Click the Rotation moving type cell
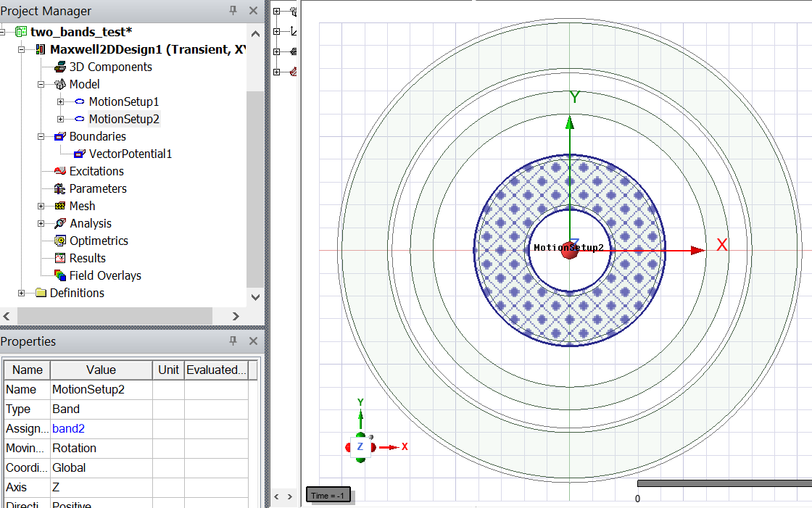 (101, 449)
